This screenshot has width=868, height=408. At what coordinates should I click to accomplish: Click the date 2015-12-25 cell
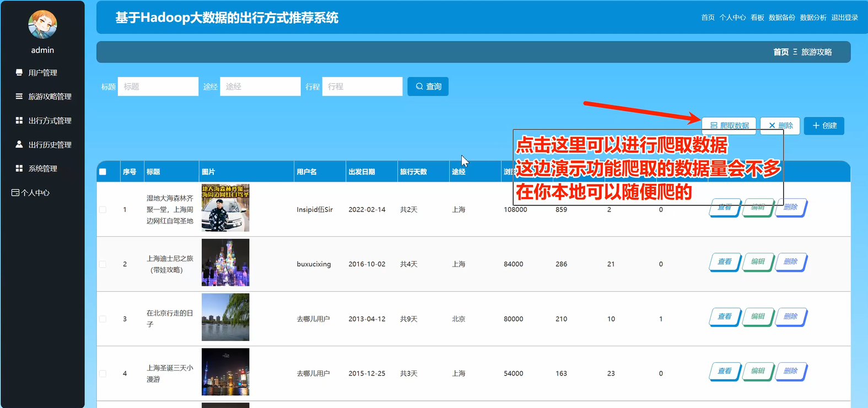367,373
